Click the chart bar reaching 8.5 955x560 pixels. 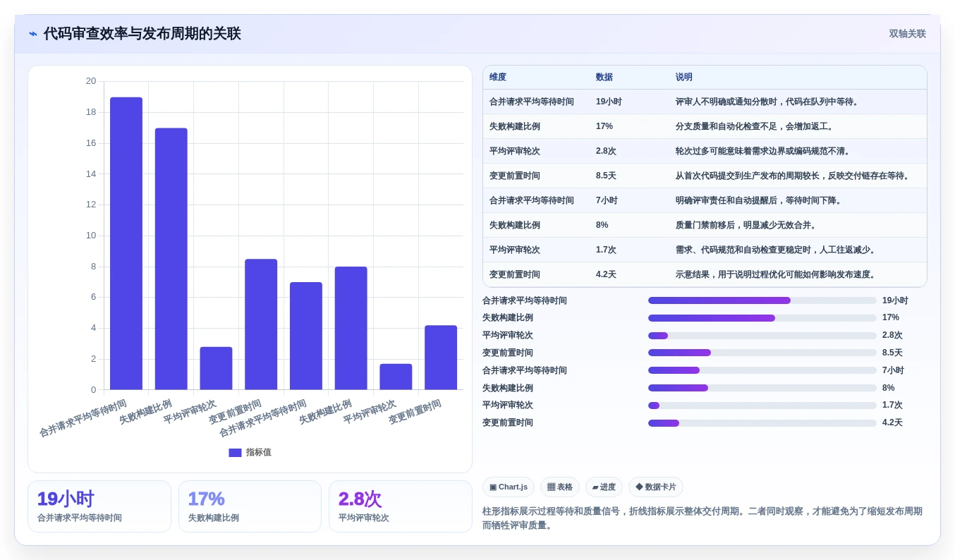pos(261,324)
